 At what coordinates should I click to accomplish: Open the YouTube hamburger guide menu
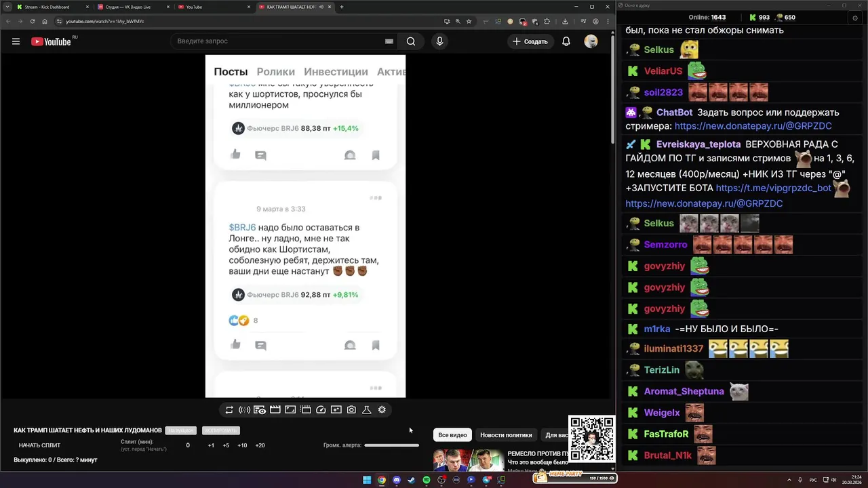click(16, 41)
